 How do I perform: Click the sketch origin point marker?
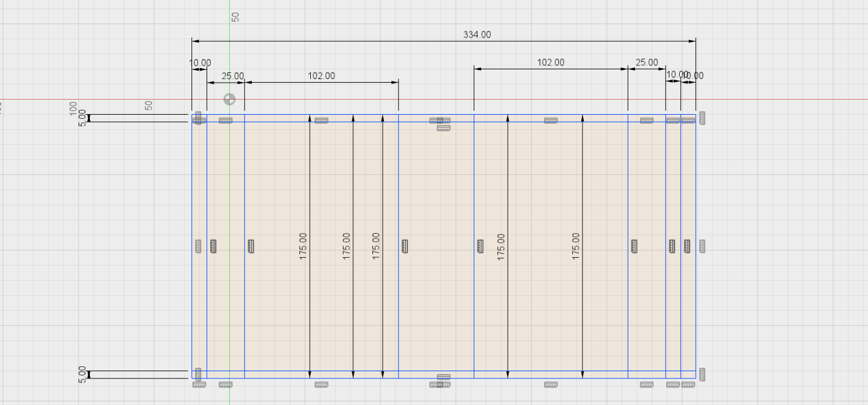229,100
